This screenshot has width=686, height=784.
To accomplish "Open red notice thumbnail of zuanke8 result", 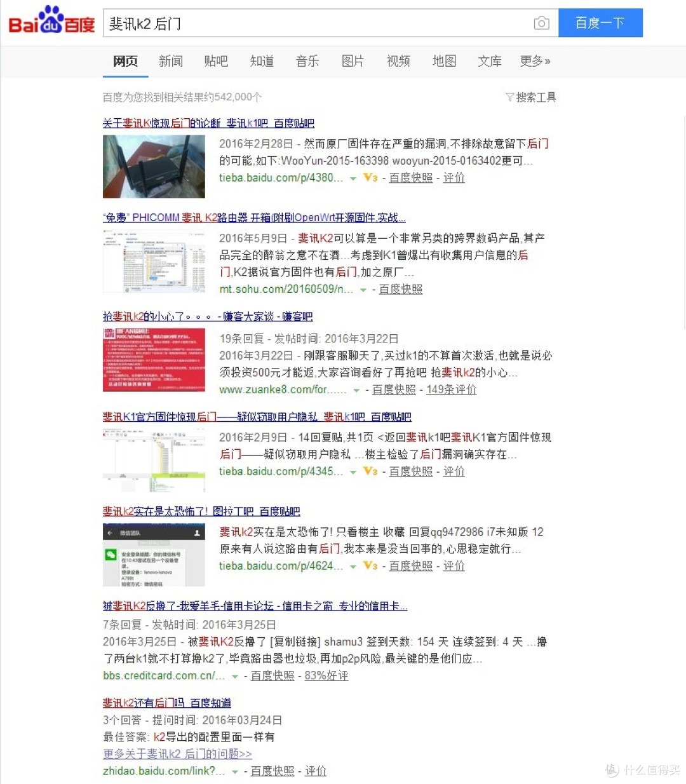I will point(154,360).
